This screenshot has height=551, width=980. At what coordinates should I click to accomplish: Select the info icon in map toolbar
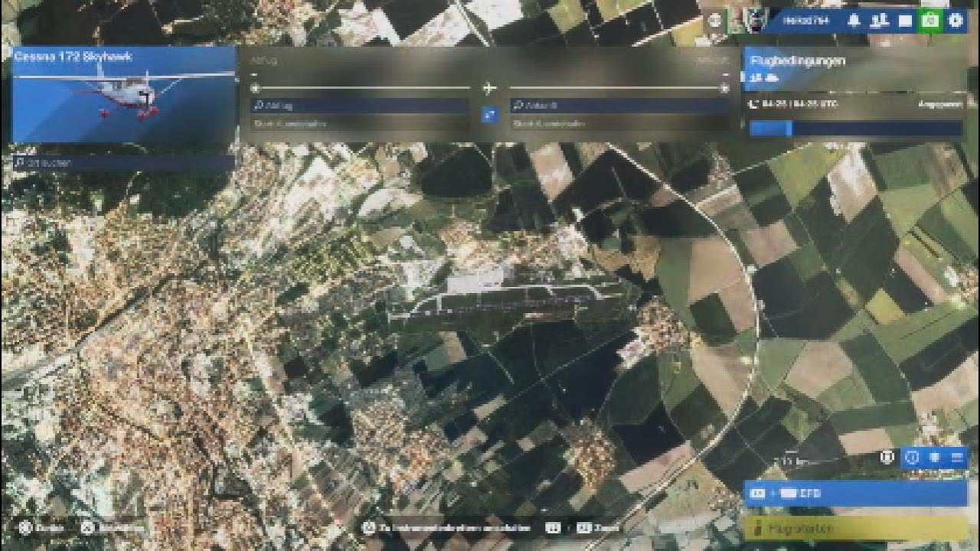(912, 458)
